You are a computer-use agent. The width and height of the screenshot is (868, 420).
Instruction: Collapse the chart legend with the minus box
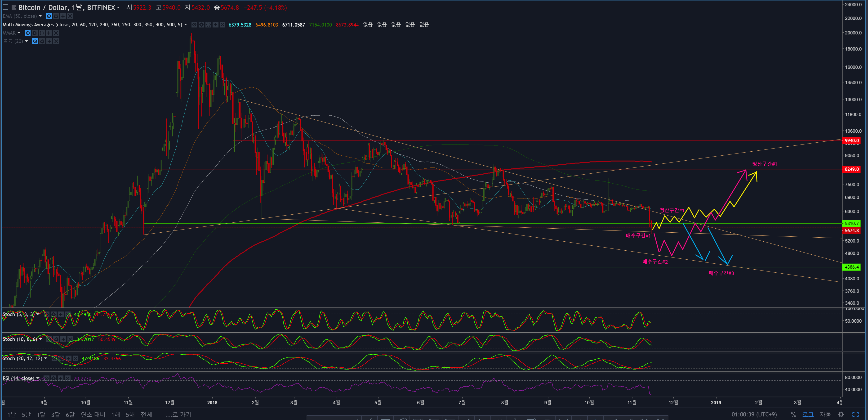coord(5,7)
